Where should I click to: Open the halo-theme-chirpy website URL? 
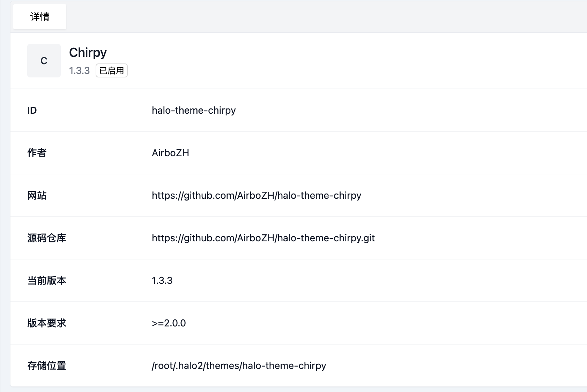(x=257, y=195)
